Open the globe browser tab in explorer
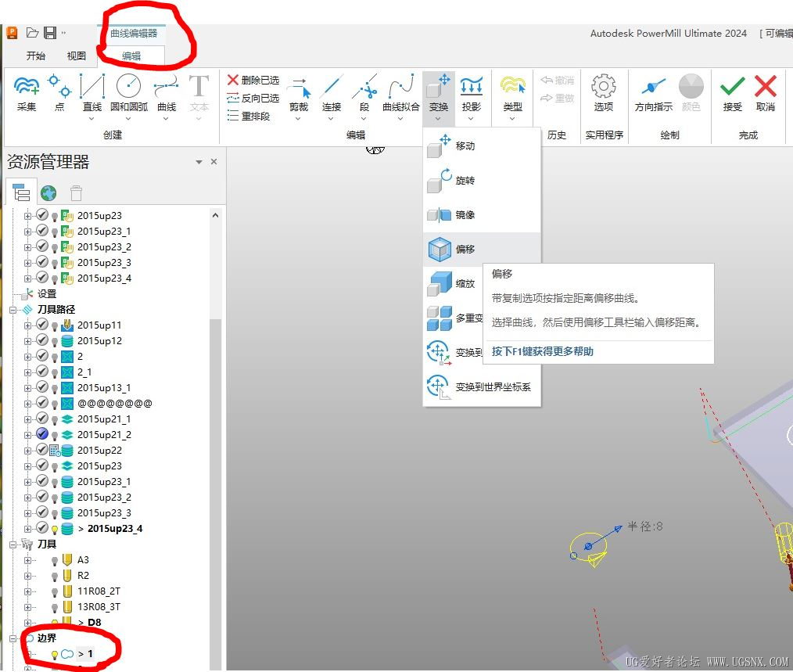Image resolution: width=793 pixels, height=672 pixels. point(48,193)
